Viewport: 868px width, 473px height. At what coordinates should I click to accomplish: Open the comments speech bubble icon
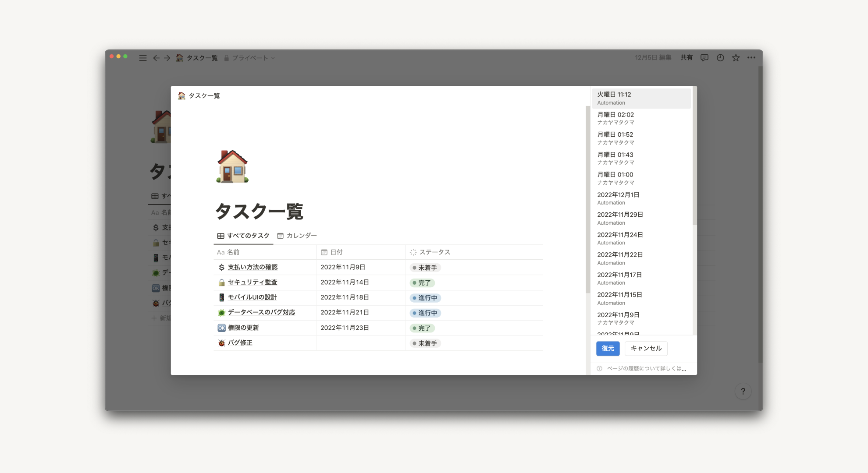pos(704,58)
